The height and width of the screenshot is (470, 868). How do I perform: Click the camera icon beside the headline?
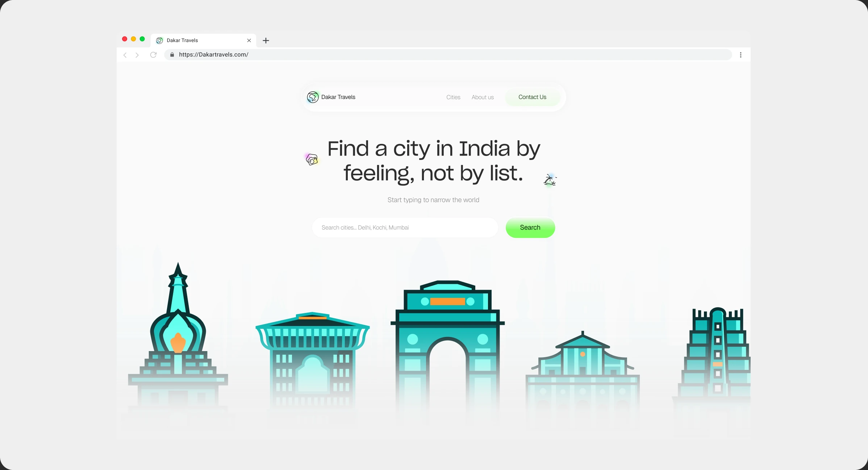[x=312, y=160]
